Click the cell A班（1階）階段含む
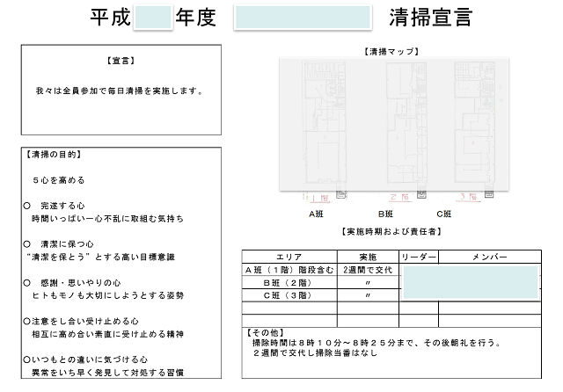Screen dimensions: 563x392 tap(289, 270)
